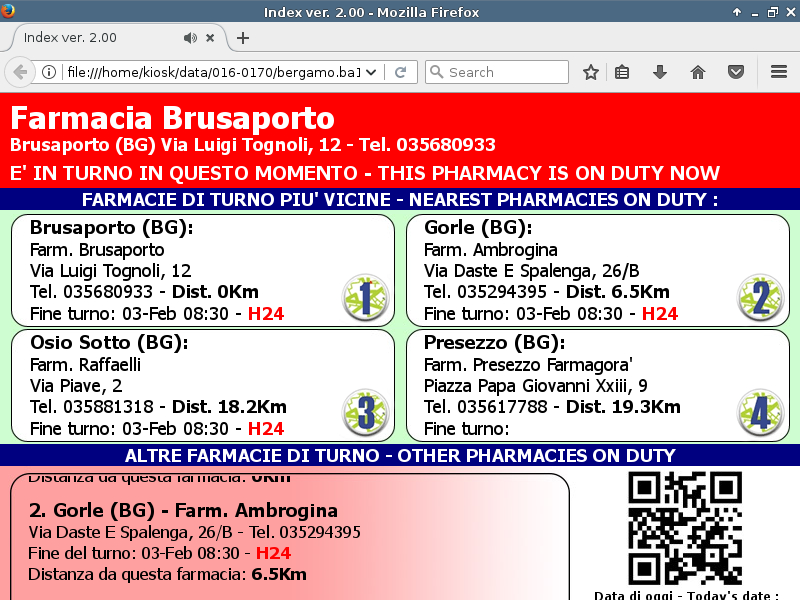The height and width of the screenshot is (600, 800).
Task: Go to Firefox home page icon
Action: tap(698, 72)
